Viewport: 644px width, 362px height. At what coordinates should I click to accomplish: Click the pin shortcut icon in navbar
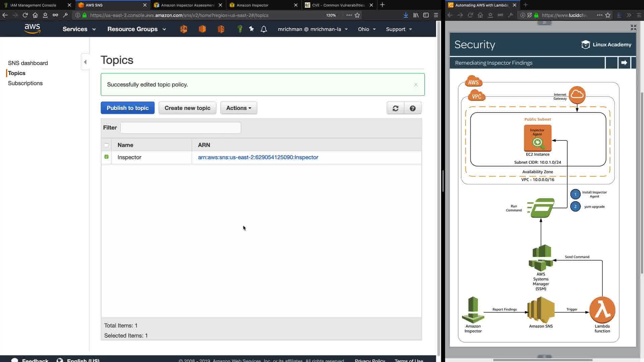coord(251,29)
